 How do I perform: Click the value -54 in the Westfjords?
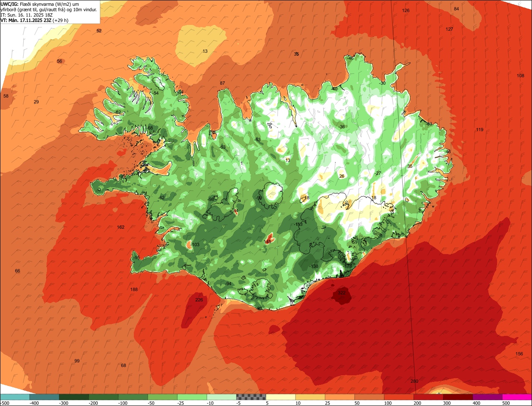(155, 93)
